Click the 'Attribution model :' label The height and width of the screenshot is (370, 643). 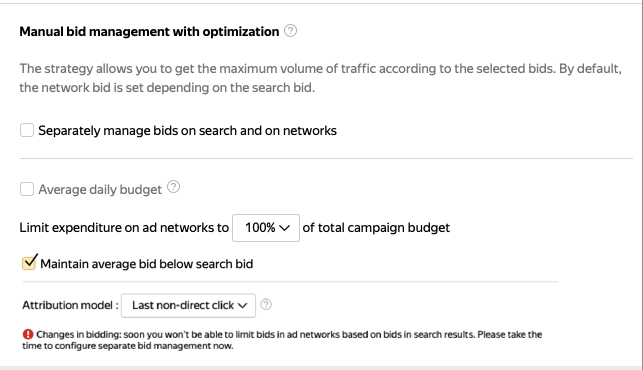point(70,305)
